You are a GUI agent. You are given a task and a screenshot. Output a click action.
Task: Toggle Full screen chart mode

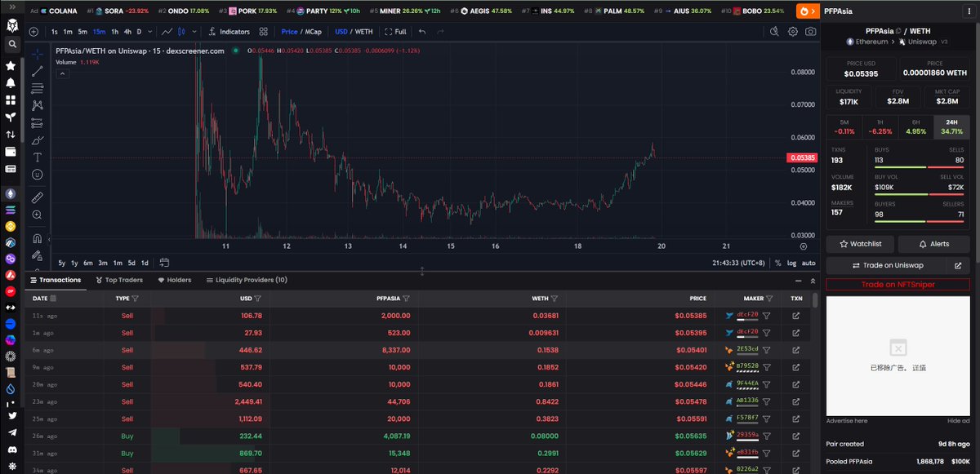point(394,32)
